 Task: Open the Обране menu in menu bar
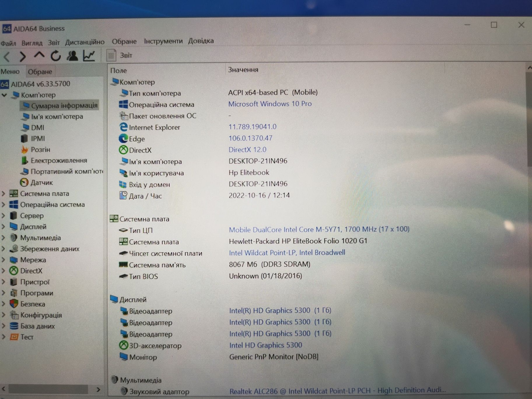[124, 41]
